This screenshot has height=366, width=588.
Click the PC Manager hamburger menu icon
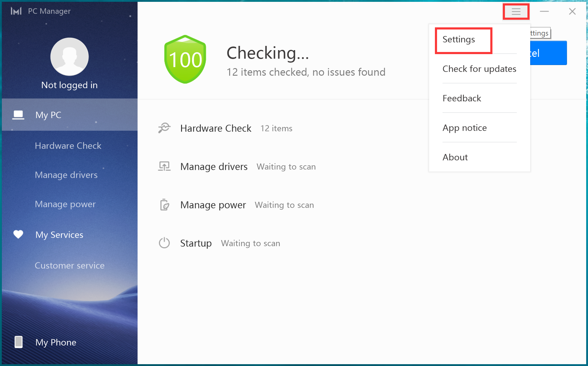point(515,11)
